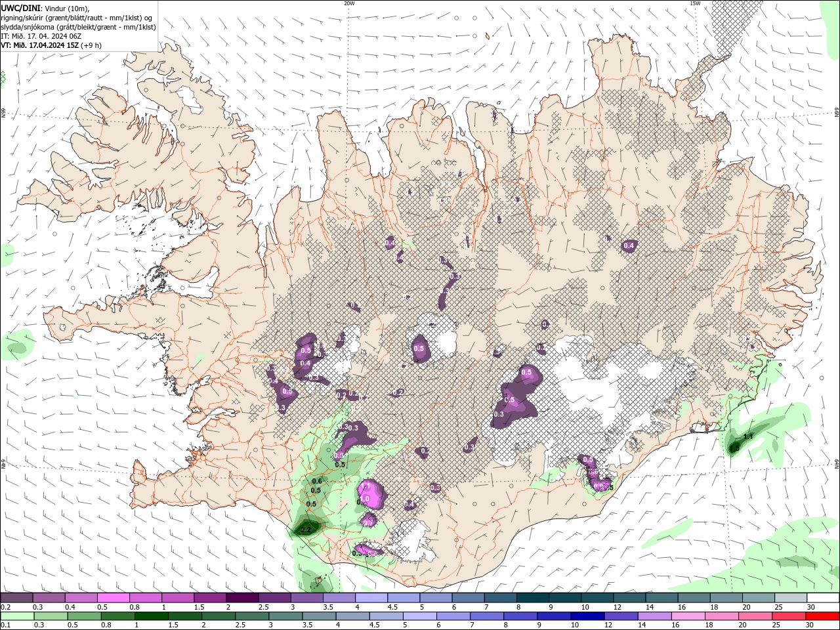Pick the lower legend swatch between 10 and 12

[587, 616]
